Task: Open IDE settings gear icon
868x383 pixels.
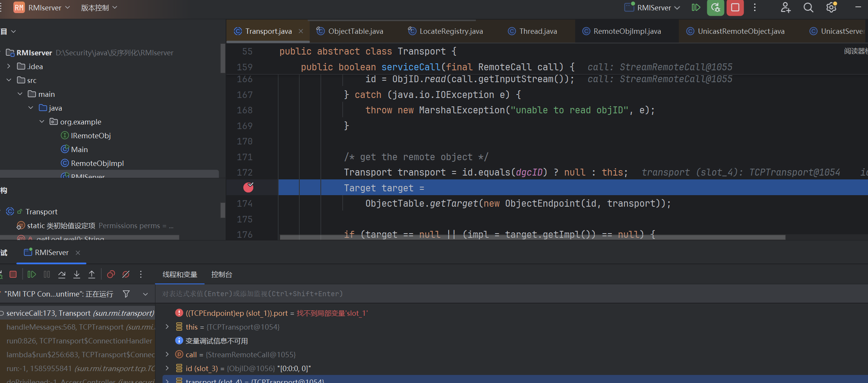Action: click(x=831, y=8)
